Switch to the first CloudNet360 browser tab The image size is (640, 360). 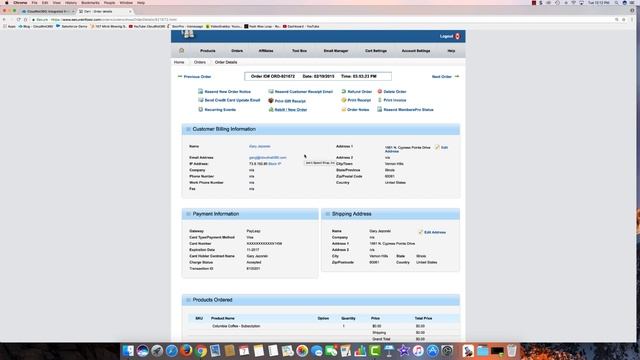click(x=48, y=11)
